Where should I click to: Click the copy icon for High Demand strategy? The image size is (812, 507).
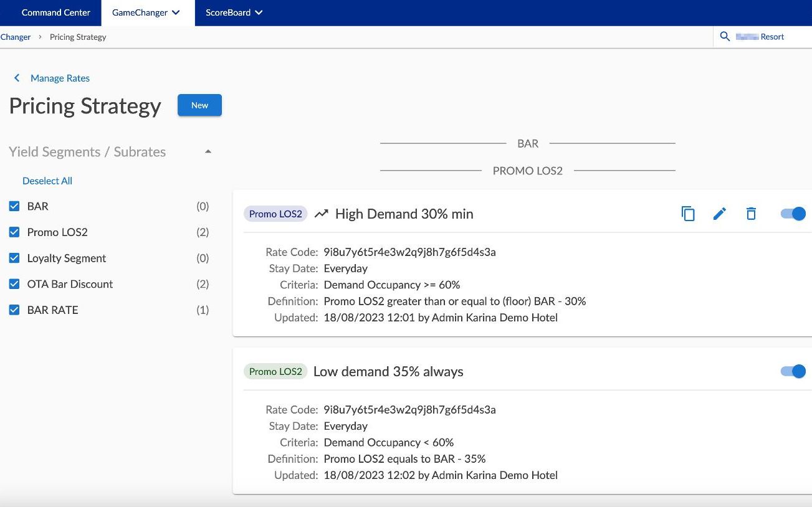(688, 214)
